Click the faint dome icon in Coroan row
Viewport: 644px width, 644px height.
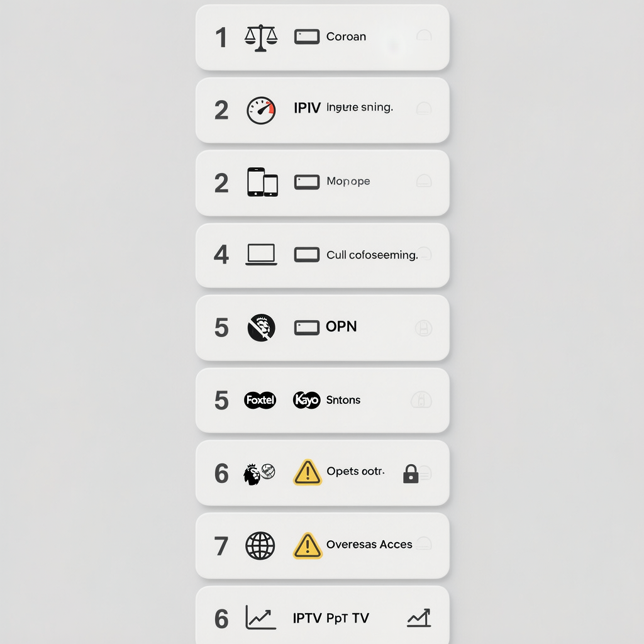[x=424, y=35]
